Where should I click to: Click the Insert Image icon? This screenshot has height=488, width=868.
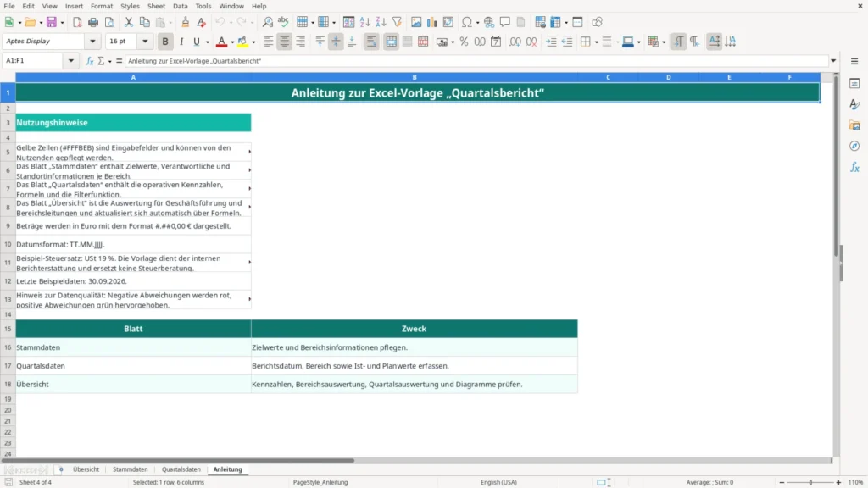pyautogui.click(x=416, y=22)
